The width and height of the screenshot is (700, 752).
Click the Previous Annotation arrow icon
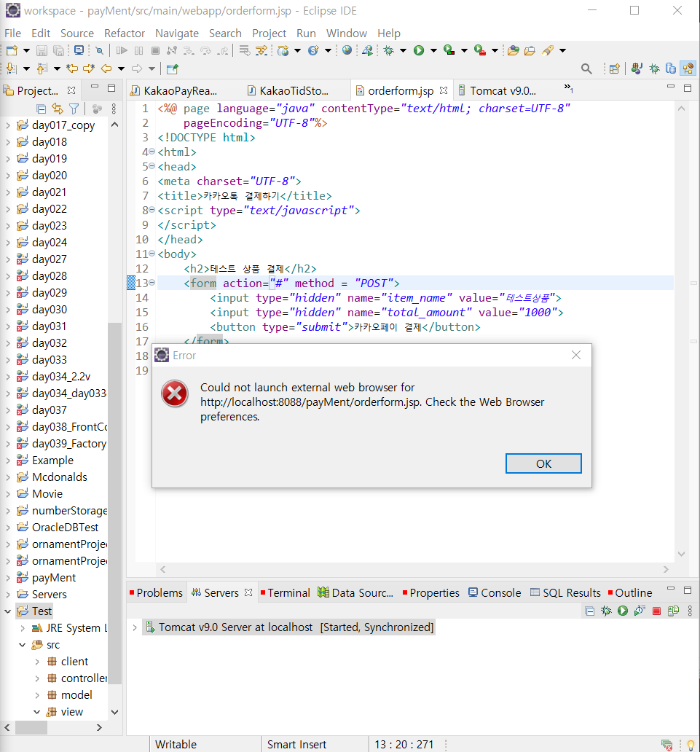42,68
